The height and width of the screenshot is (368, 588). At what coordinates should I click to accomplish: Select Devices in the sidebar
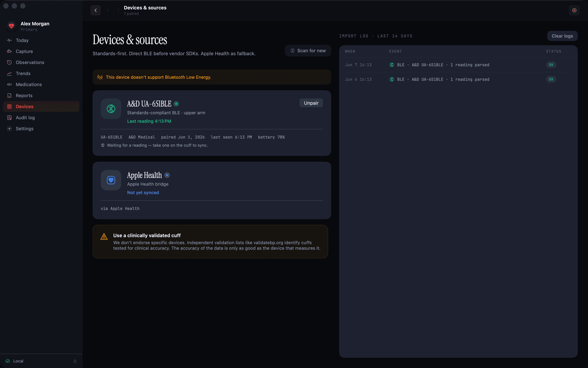coord(41,106)
